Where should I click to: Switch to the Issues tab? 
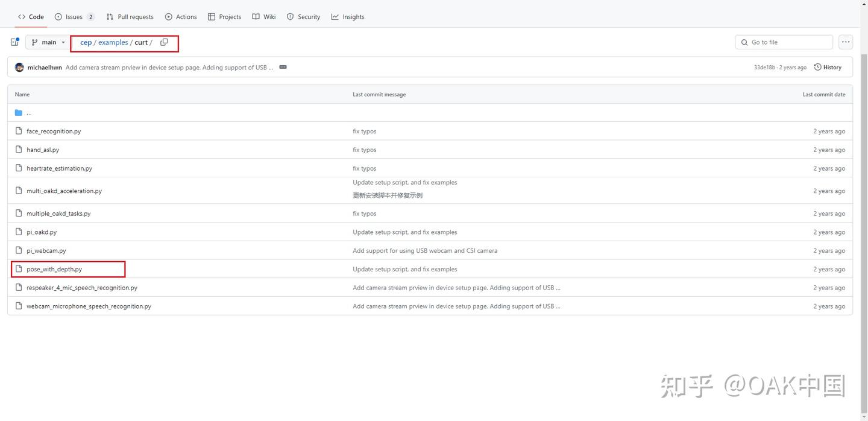74,17
